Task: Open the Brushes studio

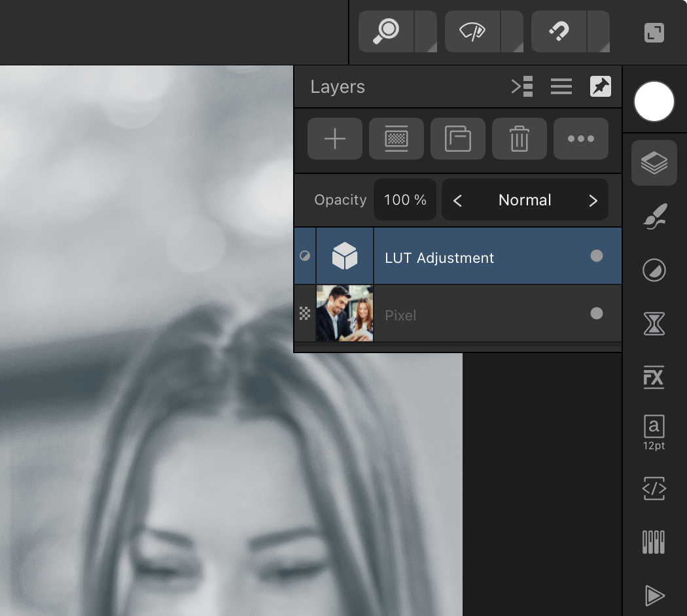Action: pyautogui.click(x=654, y=216)
